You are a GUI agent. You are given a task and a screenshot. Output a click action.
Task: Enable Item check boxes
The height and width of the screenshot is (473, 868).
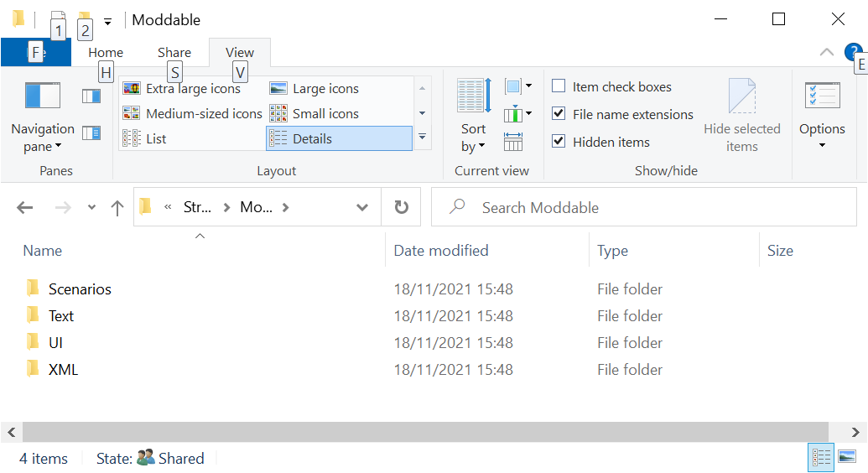tap(559, 86)
